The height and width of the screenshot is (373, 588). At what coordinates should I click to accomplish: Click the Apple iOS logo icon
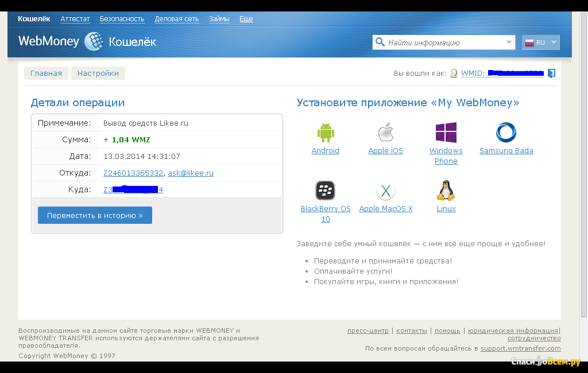pyautogui.click(x=385, y=133)
